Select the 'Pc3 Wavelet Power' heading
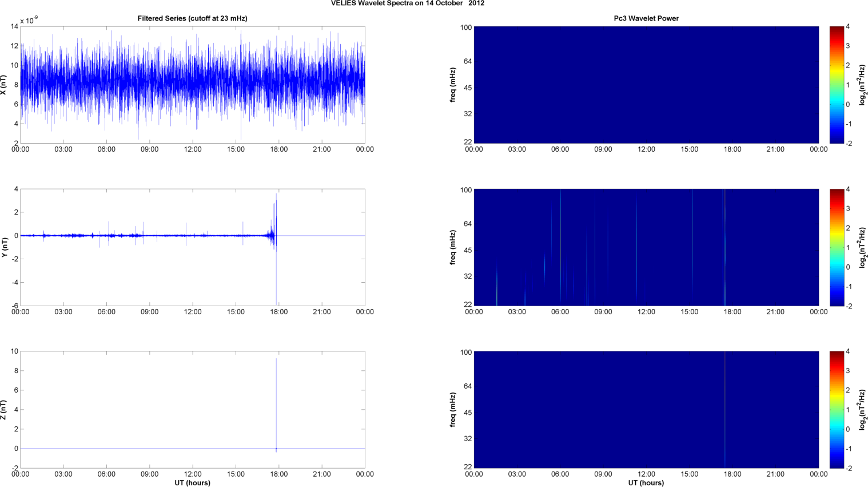Image resolution: width=868 pixels, height=487 pixels. coord(646,18)
